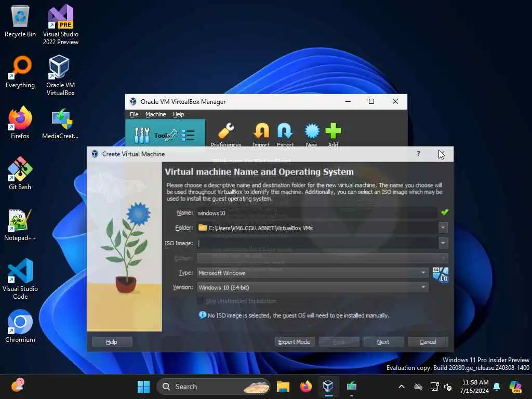Select the Firefox desktop shortcut
This screenshot has height=399, width=532.
(20, 123)
